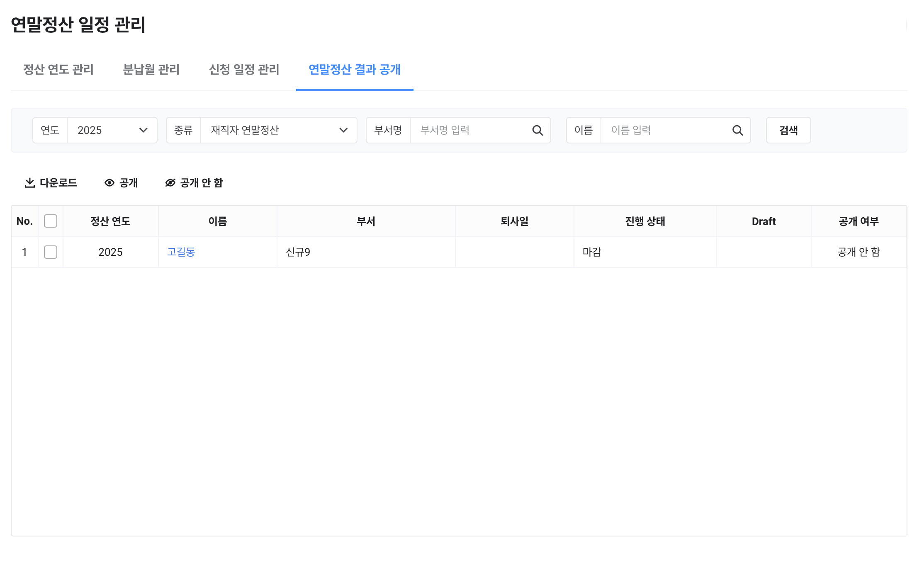Click the 공개 여부 column header
The height and width of the screenshot is (563, 924).
pos(858,221)
